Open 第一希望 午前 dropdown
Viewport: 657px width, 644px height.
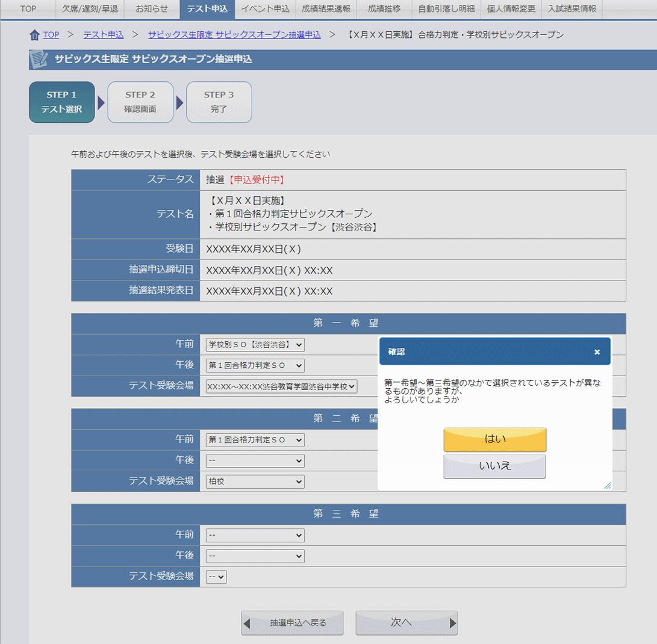pyautogui.click(x=255, y=345)
